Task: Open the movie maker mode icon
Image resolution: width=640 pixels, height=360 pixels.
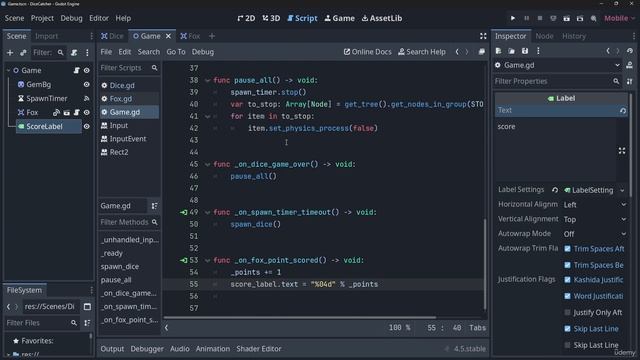Action: pos(593,18)
